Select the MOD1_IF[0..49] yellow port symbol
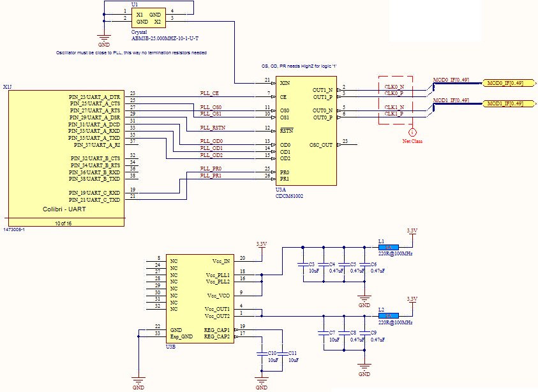 coord(509,103)
